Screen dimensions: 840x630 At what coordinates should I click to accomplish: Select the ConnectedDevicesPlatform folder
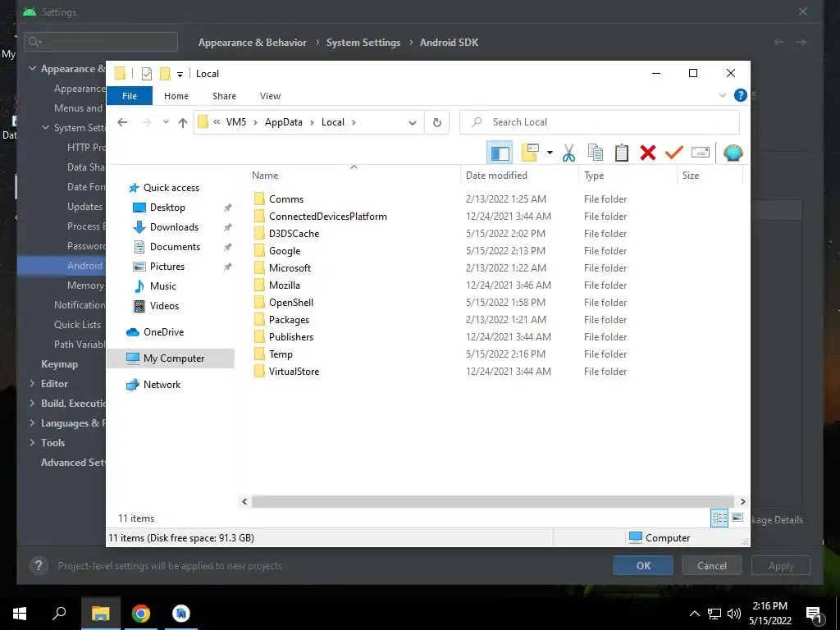click(327, 217)
